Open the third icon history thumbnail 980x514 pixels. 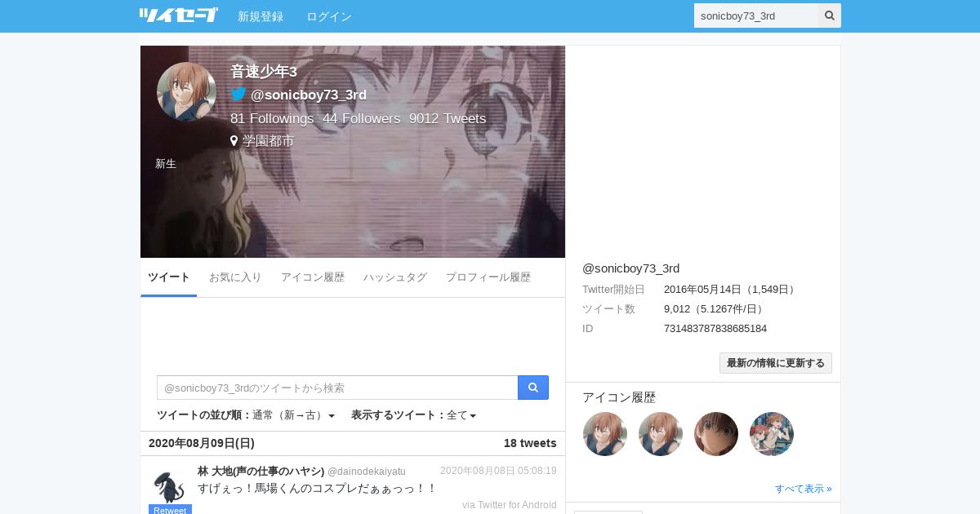pos(716,434)
